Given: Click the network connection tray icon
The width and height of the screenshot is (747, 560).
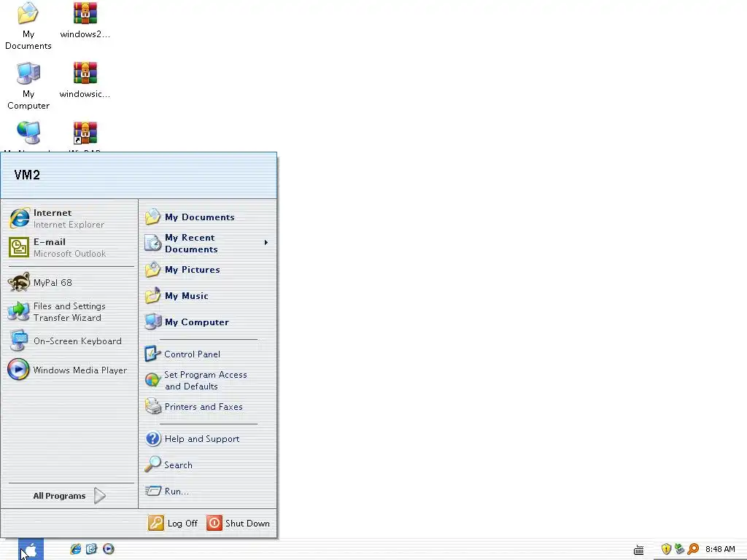Looking at the screenshot, I should pos(680,549).
